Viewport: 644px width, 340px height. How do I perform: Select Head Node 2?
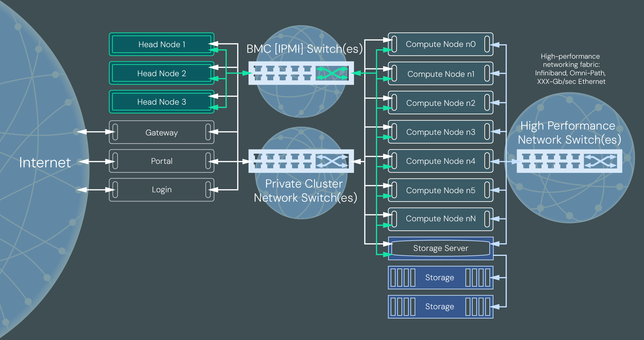point(161,73)
